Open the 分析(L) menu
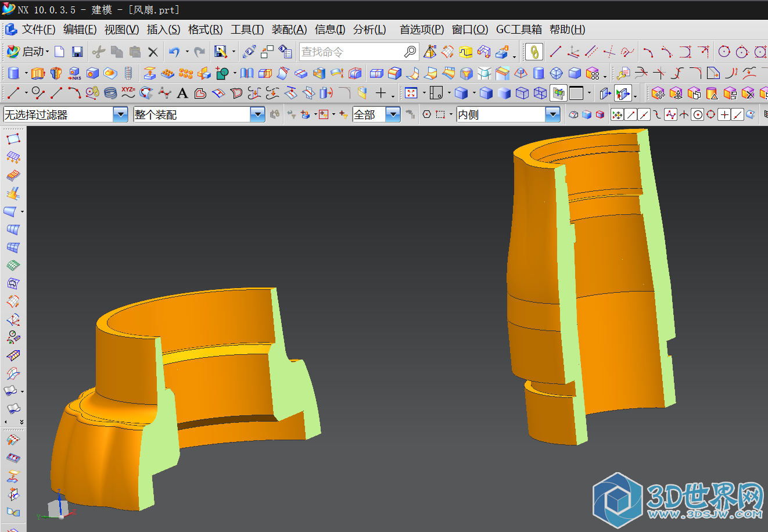Screen dimensions: 768x532 coord(369,29)
